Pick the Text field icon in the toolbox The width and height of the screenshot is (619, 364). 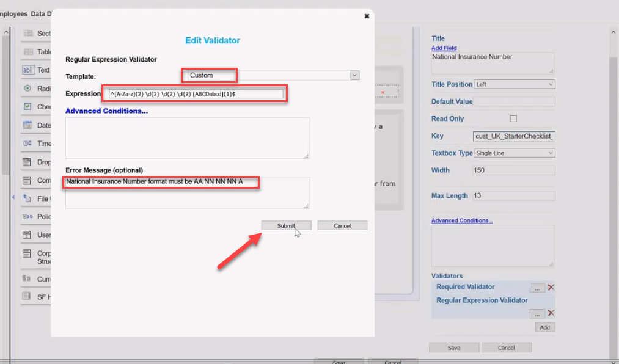(27, 70)
